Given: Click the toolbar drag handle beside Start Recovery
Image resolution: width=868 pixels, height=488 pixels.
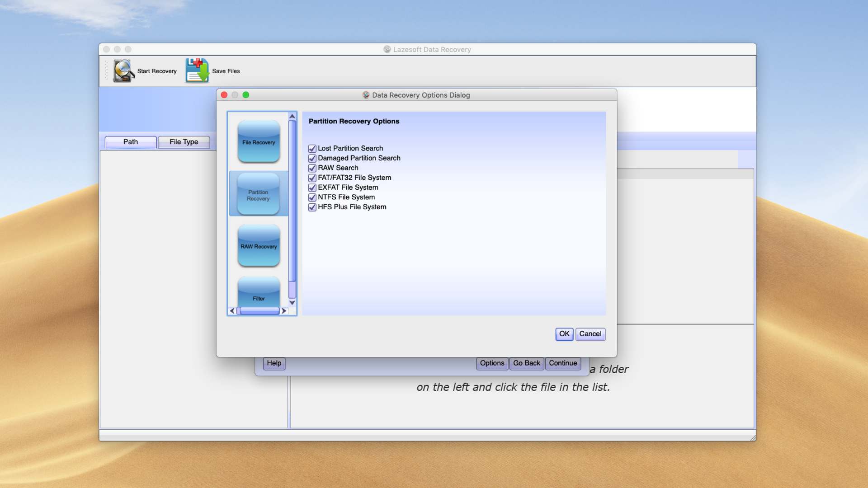Looking at the screenshot, I should point(107,71).
